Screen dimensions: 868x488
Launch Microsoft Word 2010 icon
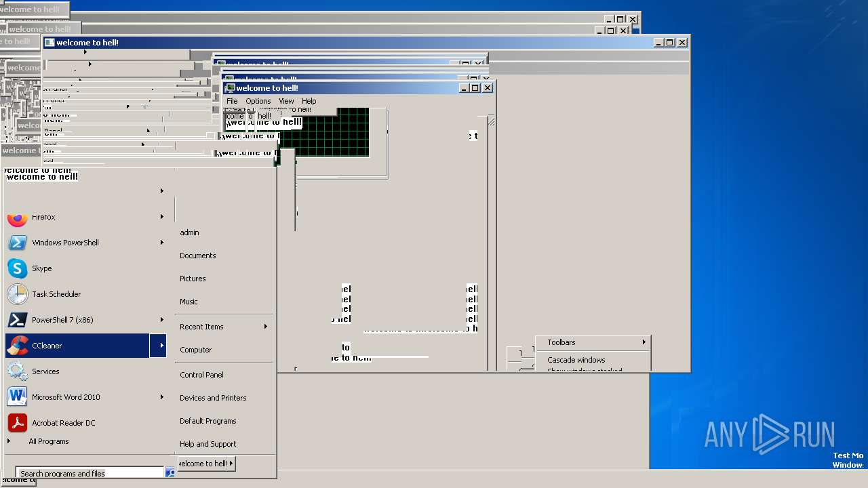pyautogui.click(x=17, y=397)
